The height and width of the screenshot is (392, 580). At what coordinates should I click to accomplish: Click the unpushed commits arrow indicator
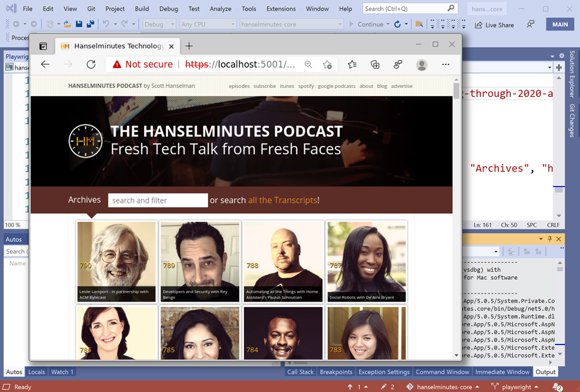tap(358, 387)
